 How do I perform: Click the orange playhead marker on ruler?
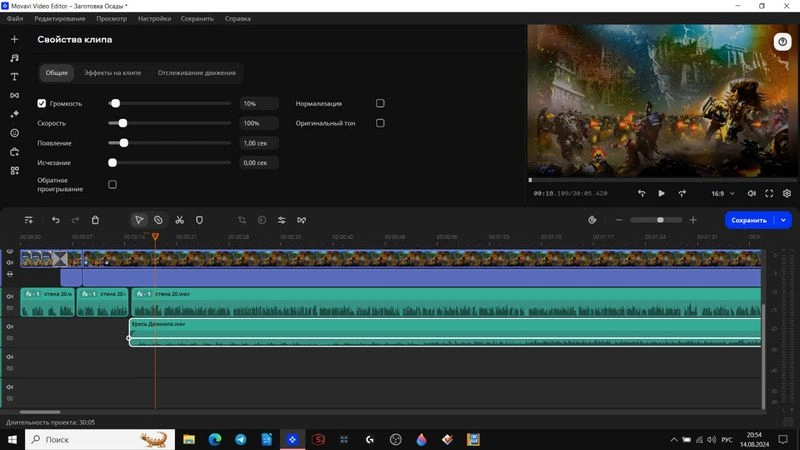point(155,237)
